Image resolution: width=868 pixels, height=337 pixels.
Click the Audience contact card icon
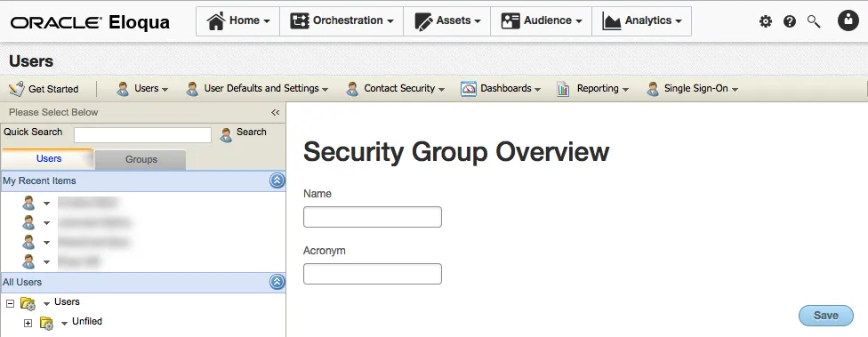(x=510, y=21)
